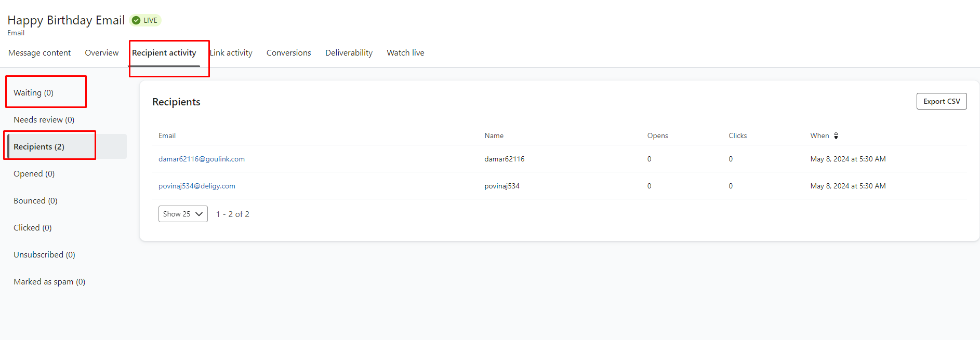
Task: Switch to the Message content tab
Action: [x=39, y=53]
